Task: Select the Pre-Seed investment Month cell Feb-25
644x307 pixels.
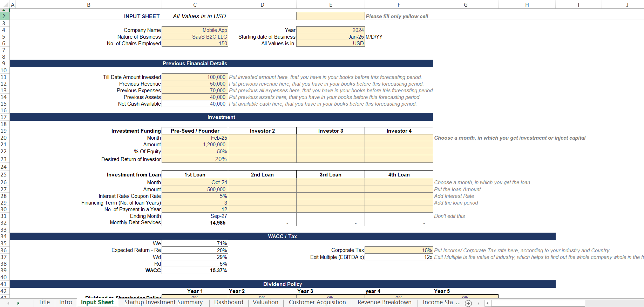Action: tap(195, 138)
